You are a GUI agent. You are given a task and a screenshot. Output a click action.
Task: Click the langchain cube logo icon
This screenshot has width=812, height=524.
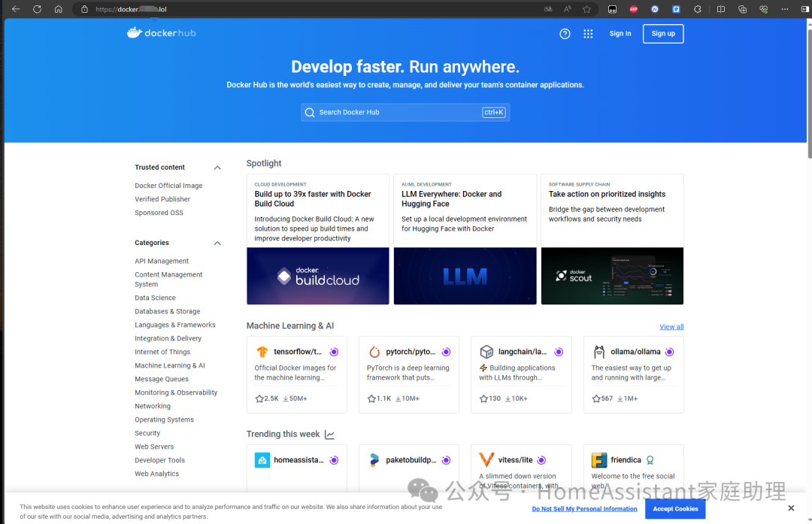click(486, 352)
